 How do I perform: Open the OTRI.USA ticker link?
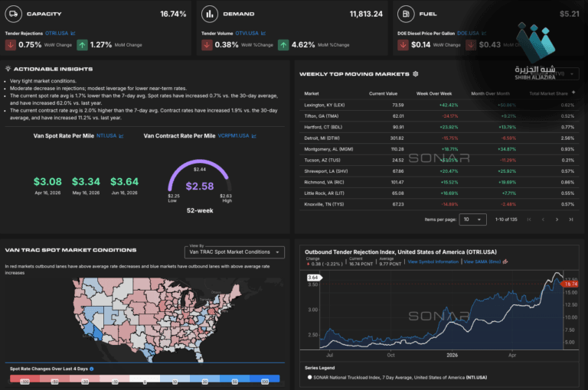click(x=57, y=34)
